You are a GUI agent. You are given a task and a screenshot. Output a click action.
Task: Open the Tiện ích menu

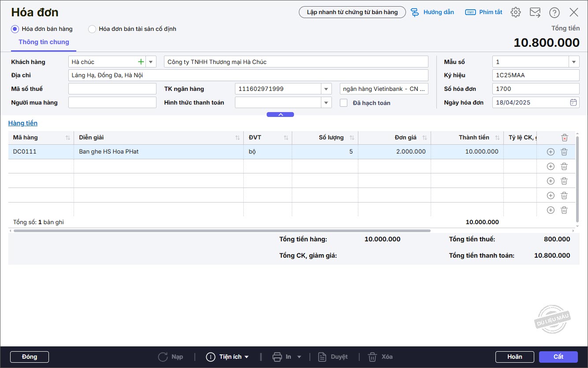pos(228,357)
